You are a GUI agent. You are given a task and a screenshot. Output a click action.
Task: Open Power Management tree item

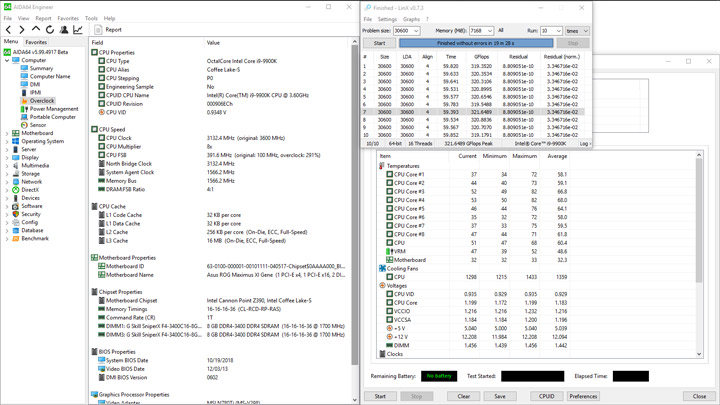[x=54, y=109]
